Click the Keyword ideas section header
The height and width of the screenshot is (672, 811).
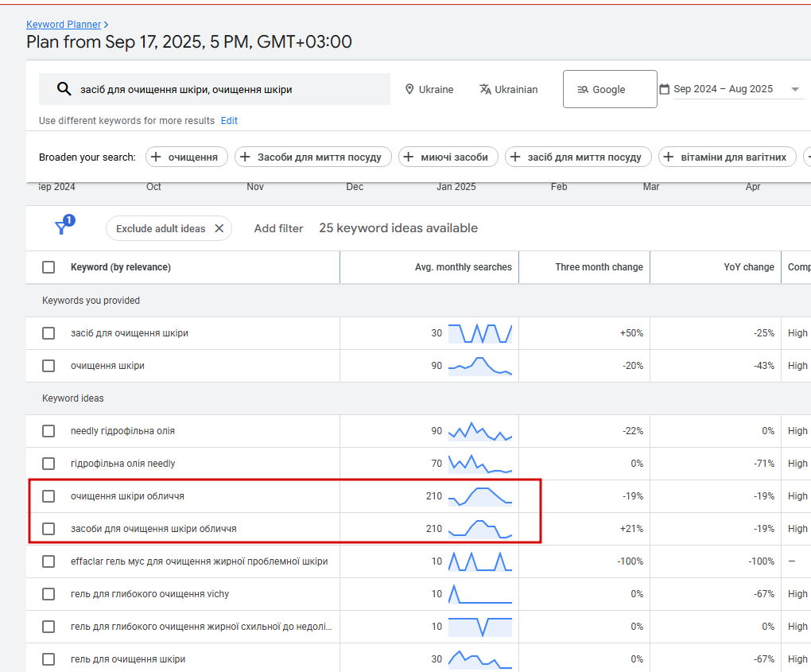pyautogui.click(x=73, y=398)
